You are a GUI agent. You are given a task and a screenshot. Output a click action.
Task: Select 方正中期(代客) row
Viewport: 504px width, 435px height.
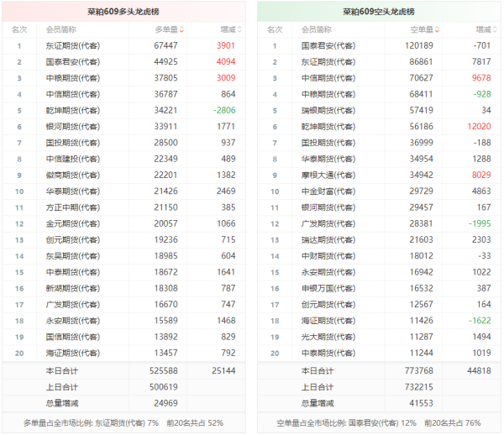point(123,207)
